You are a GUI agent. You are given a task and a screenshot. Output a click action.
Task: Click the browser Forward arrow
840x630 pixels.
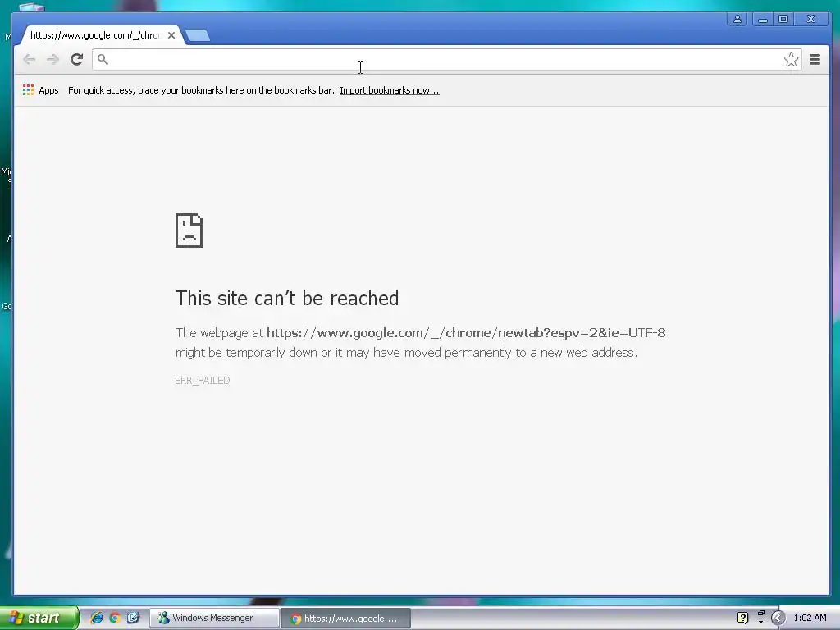(x=52, y=59)
